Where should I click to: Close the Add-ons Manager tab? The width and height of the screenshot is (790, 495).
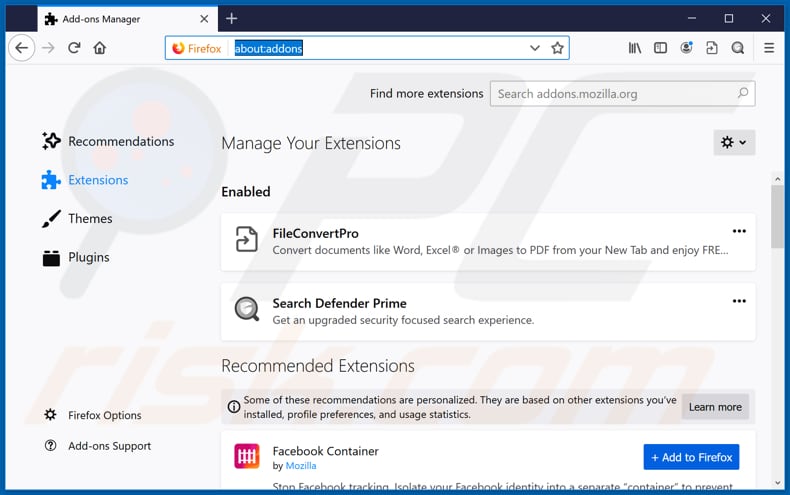pyautogui.click(x=204, y=19)
